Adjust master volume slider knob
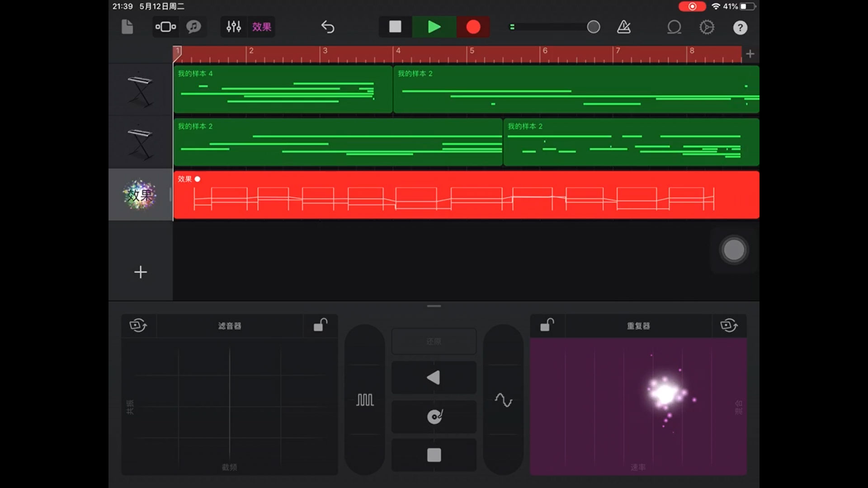868x488 pixels. coord(594,27)
